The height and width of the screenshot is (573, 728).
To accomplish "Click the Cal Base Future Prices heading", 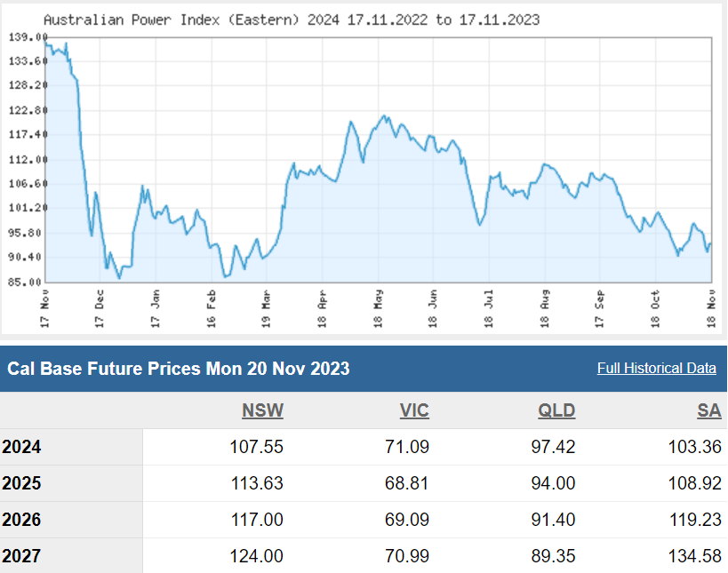I will (x=179, y=368).
